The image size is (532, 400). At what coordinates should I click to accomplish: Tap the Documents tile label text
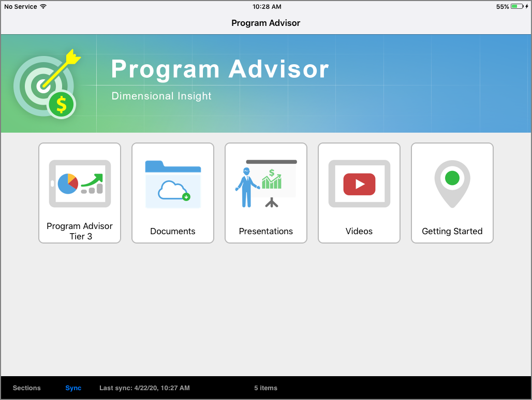(172, 231)
